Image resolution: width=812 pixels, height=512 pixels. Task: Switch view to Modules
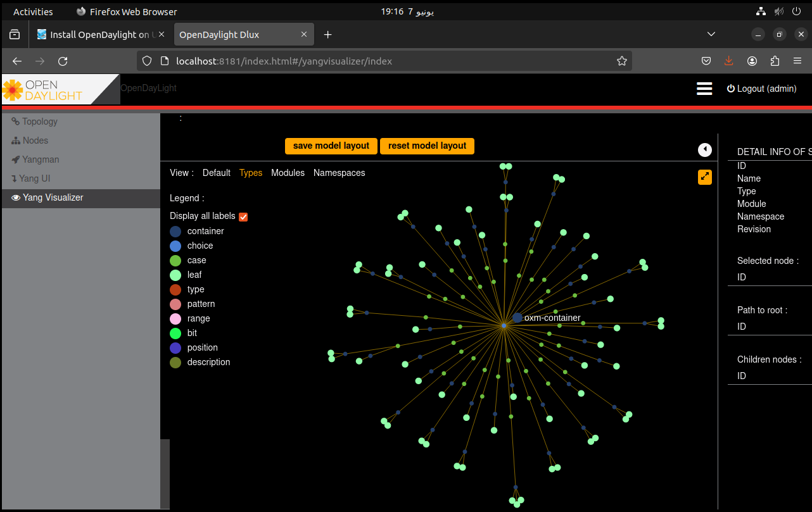288,173
